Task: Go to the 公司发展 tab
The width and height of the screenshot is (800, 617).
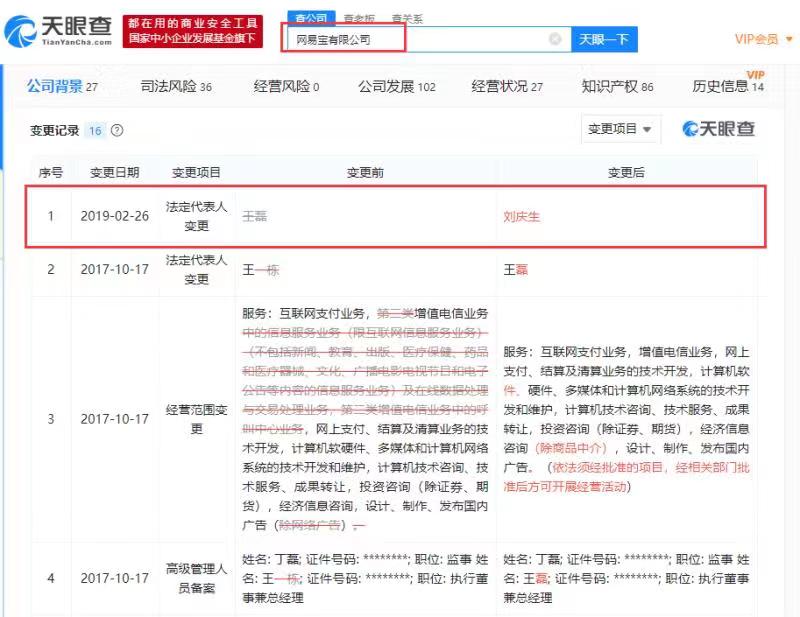Action: 396,87
